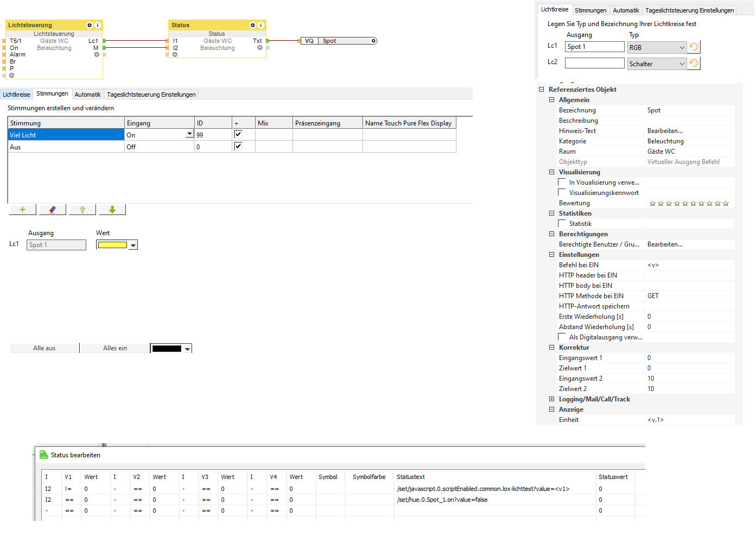Screen dimensions: 756x542
Task: Check the Visualisierungskennwort checkbox
Action: point(562,192)
